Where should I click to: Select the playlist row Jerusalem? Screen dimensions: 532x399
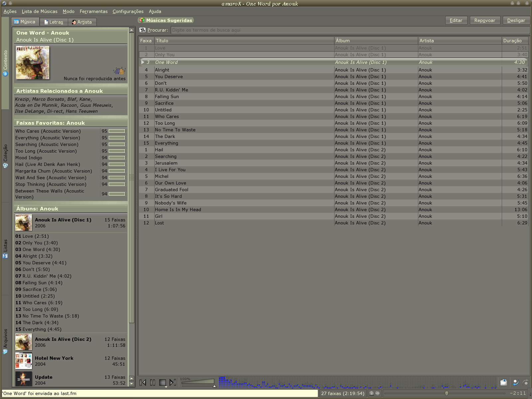333,163
